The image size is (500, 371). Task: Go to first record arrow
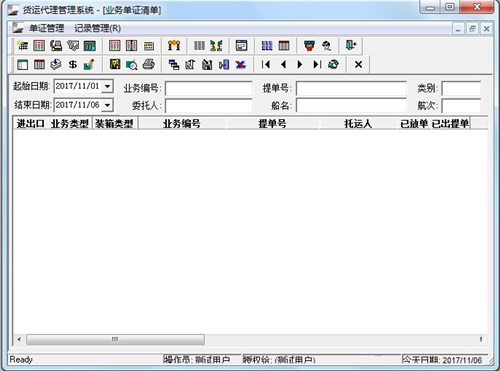point(266,64)
